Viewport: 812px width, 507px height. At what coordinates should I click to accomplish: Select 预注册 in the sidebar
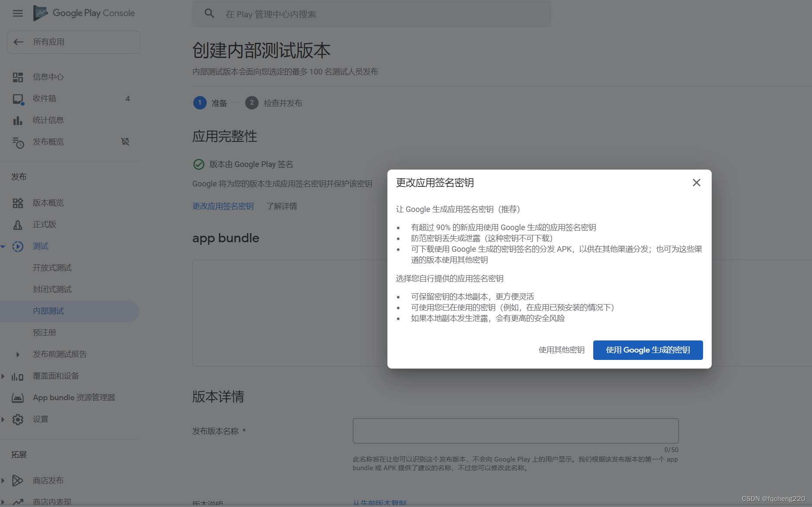(x=45, y=332)
